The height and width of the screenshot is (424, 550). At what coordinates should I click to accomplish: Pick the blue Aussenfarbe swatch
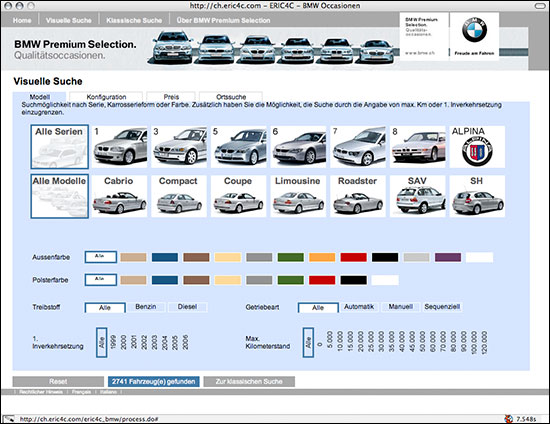pos(165,257)
